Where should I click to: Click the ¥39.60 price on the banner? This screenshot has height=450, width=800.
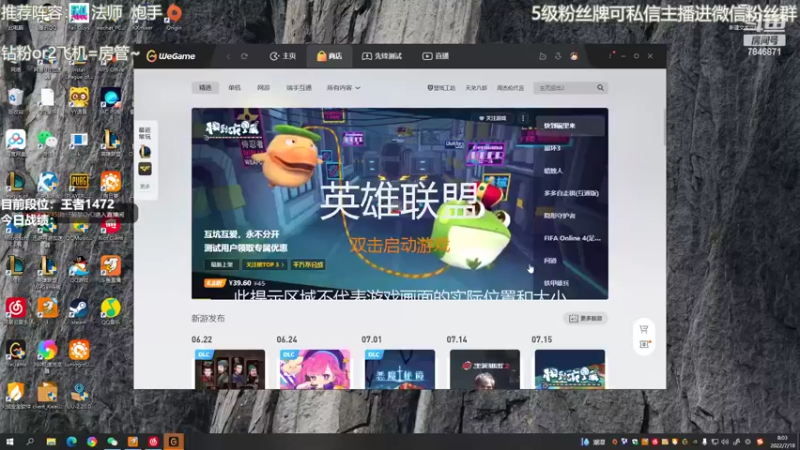(x=240, y=283)
